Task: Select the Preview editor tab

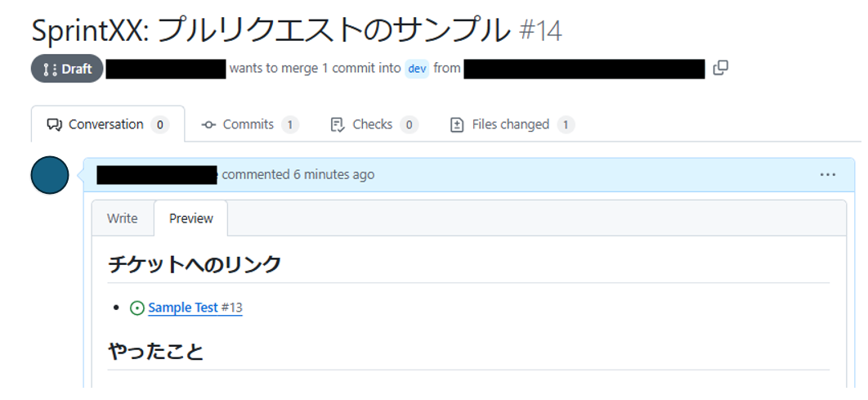Action: [x=191, y=218]
